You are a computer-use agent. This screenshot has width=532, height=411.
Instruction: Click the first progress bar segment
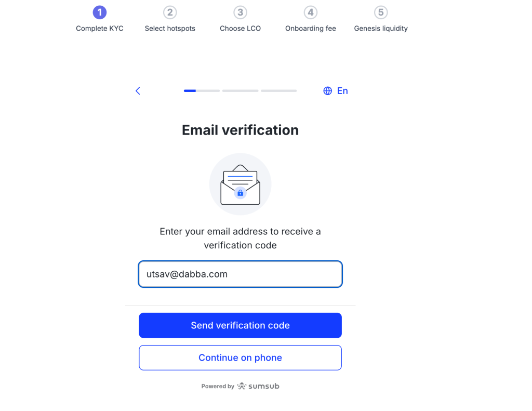coord(202,90)
